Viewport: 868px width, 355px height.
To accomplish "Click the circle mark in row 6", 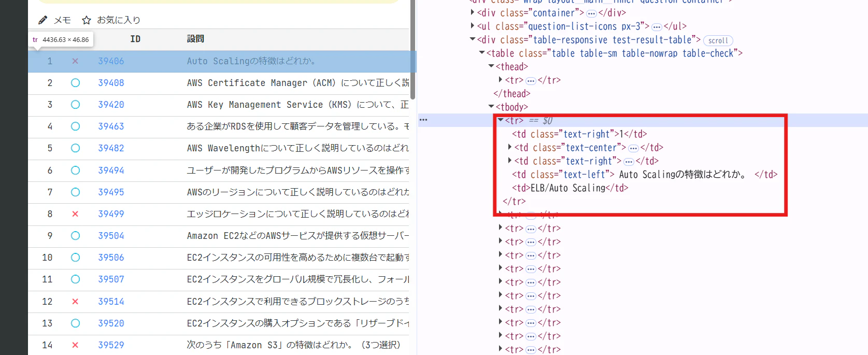I will tap(75, 171).
